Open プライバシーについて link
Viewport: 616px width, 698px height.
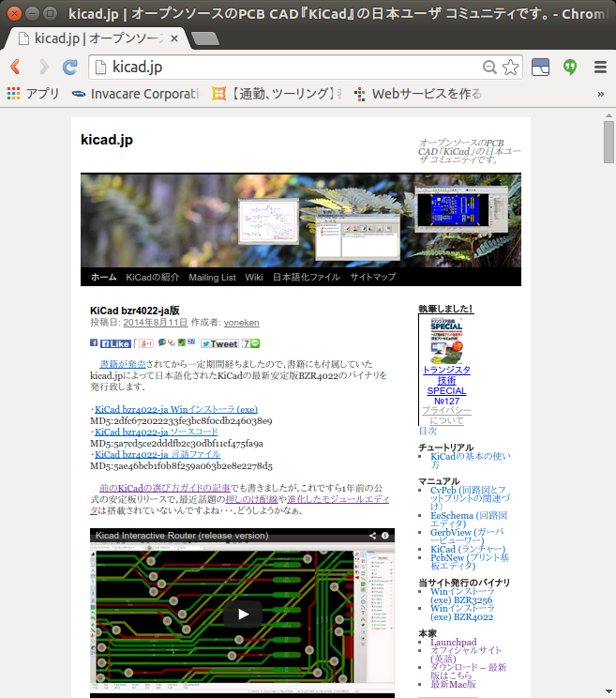click(446, 416)
